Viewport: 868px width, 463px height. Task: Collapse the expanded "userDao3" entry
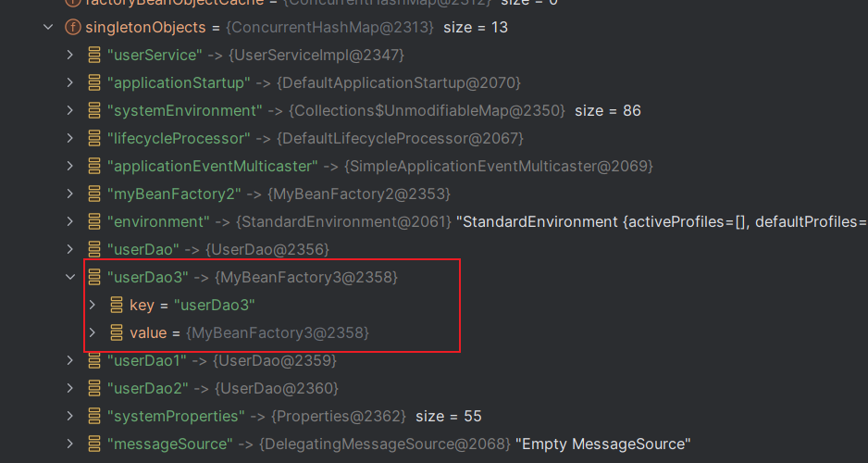pyautogui.click(x=70, y=277)
